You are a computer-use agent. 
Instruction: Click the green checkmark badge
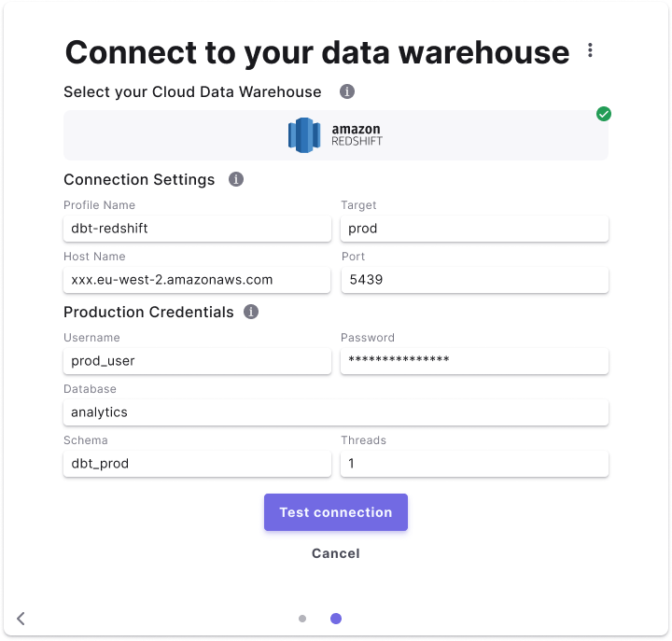click(604, 114)
